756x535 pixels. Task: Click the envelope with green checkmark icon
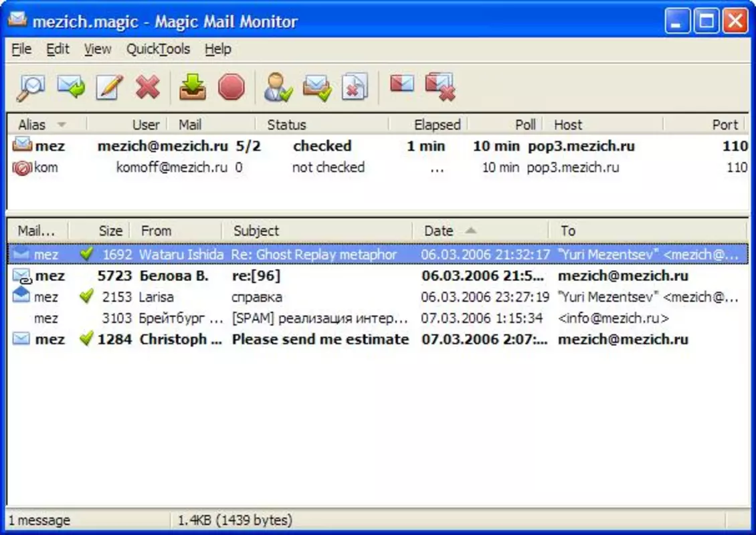pyautogui.click(x=316, y=87)
